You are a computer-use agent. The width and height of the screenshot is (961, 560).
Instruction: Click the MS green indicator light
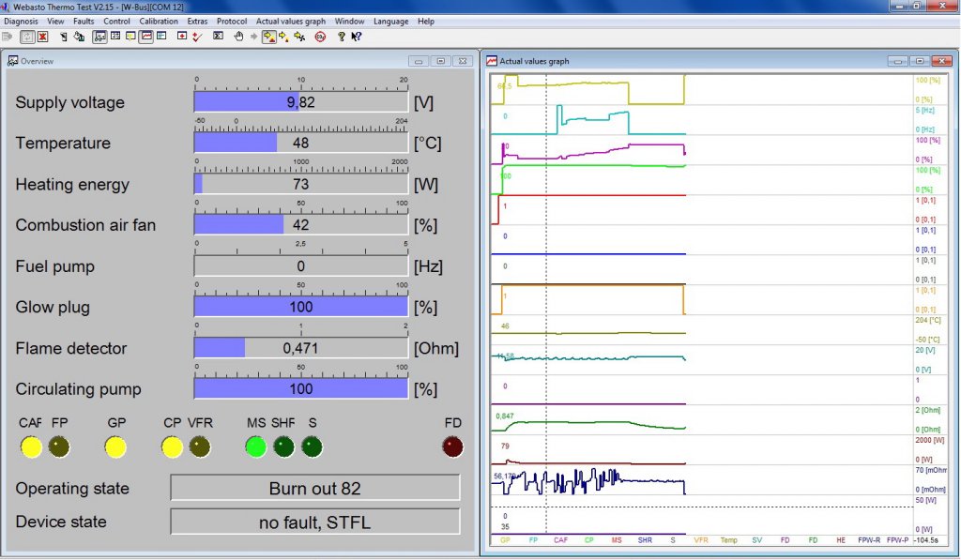point(256,447)
